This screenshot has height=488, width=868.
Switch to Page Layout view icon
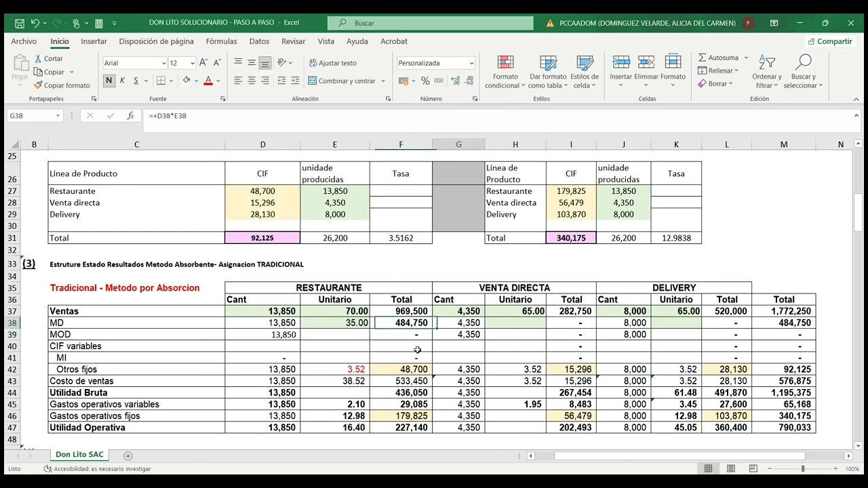tap(731, 469)
